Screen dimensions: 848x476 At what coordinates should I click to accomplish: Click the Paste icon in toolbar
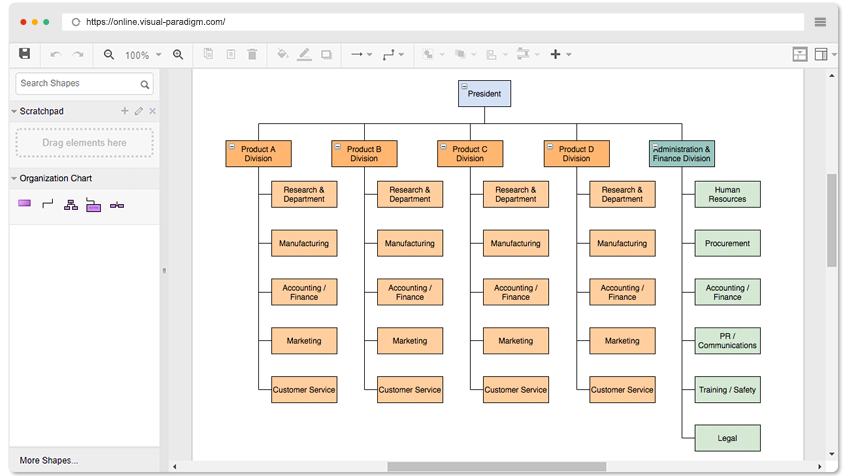click(231, 54)
